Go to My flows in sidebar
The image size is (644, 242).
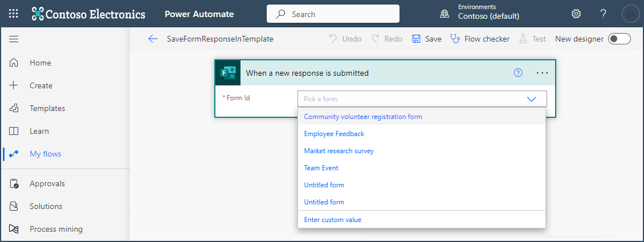coord(45,154)
